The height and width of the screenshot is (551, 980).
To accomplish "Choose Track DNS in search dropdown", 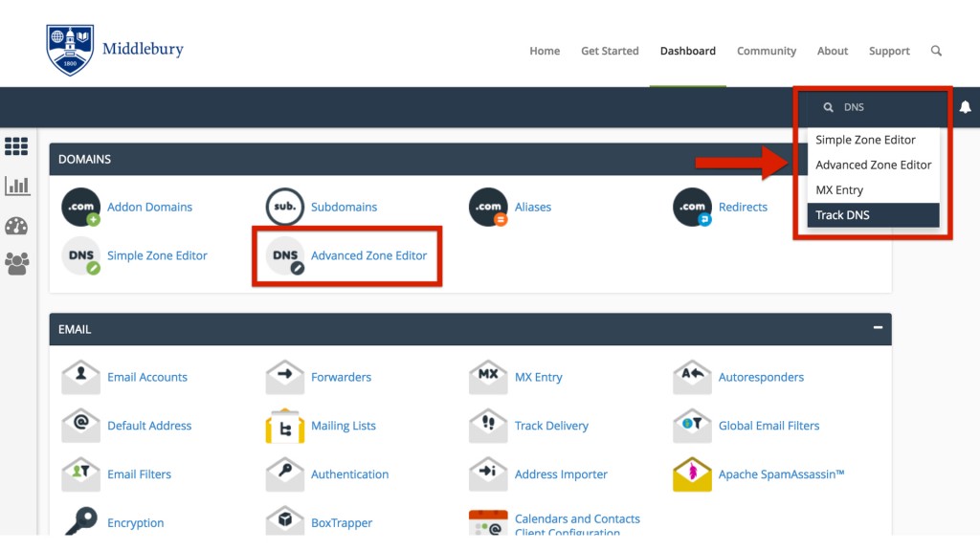I will click(842, 215).
